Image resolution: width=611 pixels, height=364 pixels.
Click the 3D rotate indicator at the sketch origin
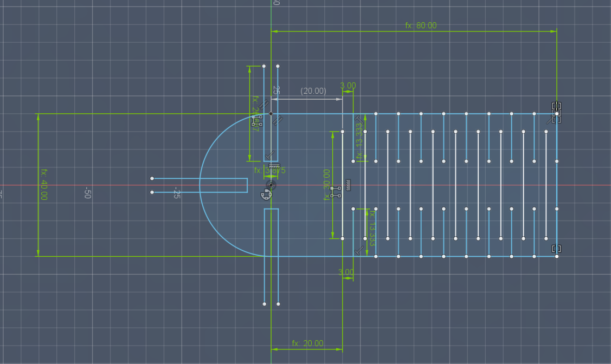point(266,194)
